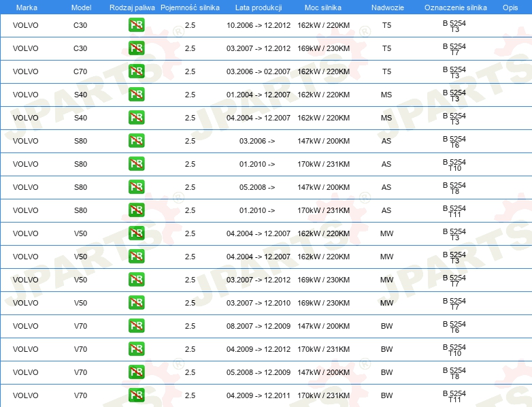
Task: Click 147kW / 200KM in V70 08.2007 row
Action: 324,326
